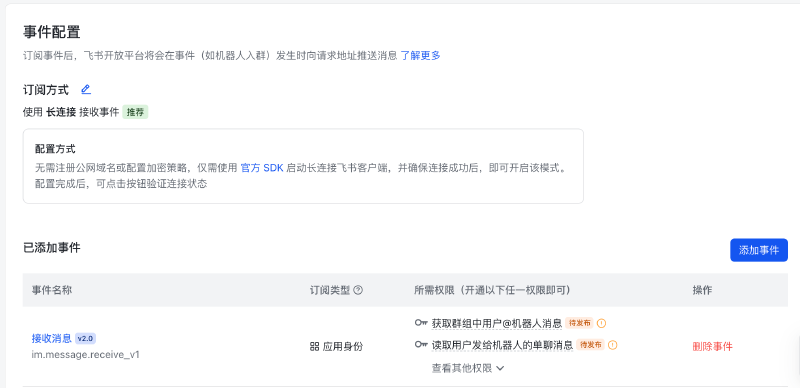Click the v2.0 version tag

pos(85,338)
